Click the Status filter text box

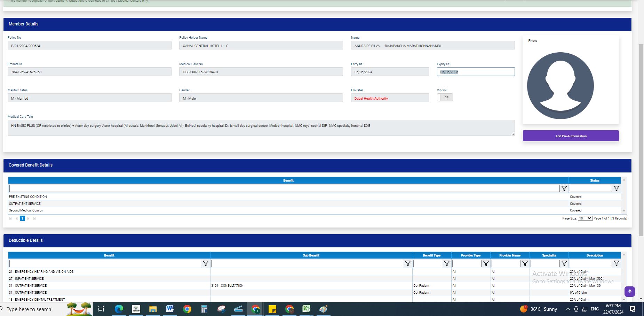coord(590,188)
